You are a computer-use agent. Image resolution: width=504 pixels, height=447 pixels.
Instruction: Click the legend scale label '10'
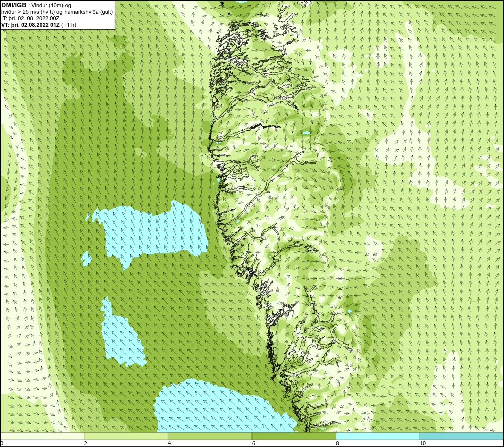(423, 443)
